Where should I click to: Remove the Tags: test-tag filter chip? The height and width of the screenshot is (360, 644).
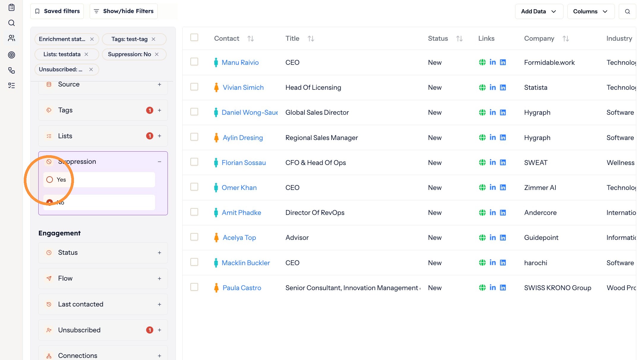click(x=153, y=39)
